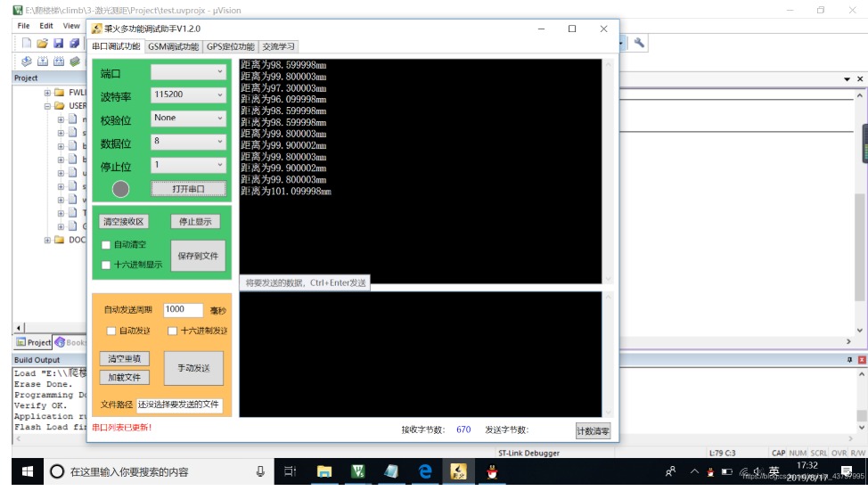Switch to the Books tab at pane bottom
Screen dimensions: 868x491
click(x=70, y=343)
